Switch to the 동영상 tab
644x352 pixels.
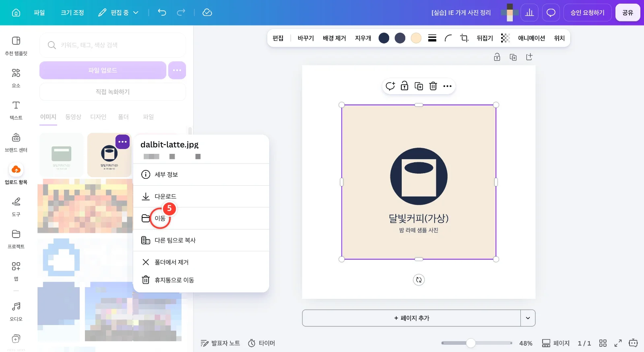tap(73, 117)
